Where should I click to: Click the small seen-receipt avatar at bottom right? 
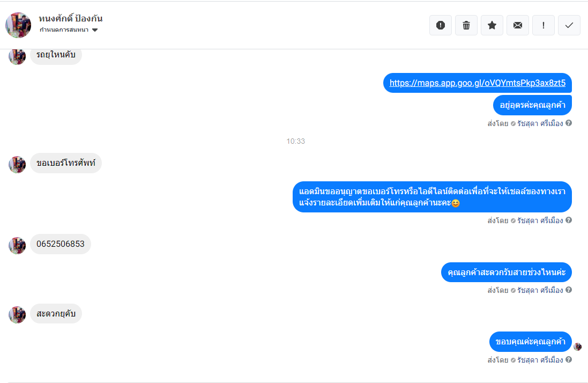tap(577, 347)
